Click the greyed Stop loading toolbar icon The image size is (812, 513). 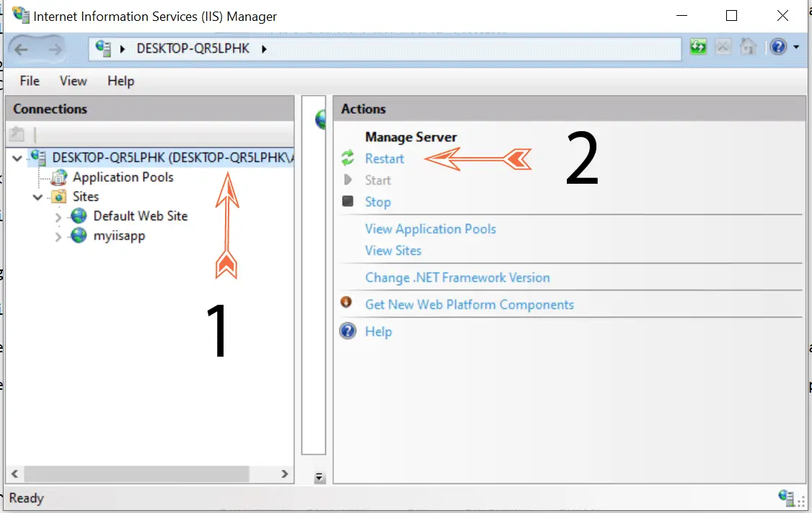click(x=723, y=47)
